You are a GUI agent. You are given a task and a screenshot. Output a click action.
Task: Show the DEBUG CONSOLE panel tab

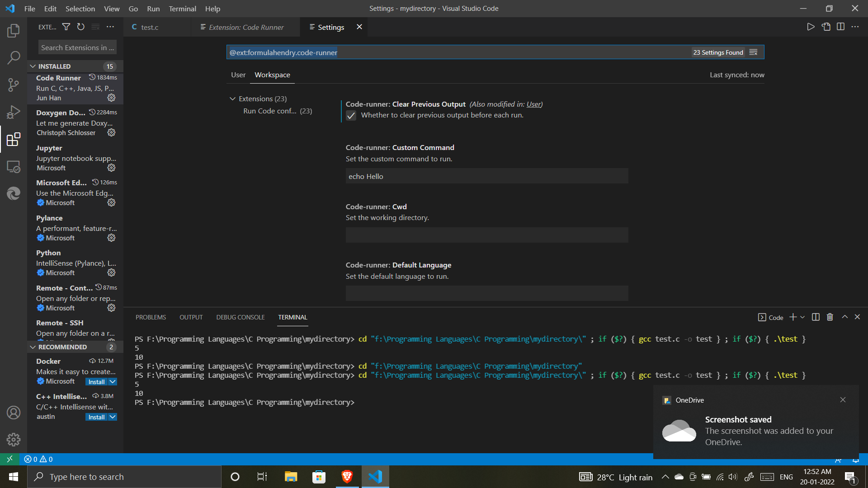point(241,317)
